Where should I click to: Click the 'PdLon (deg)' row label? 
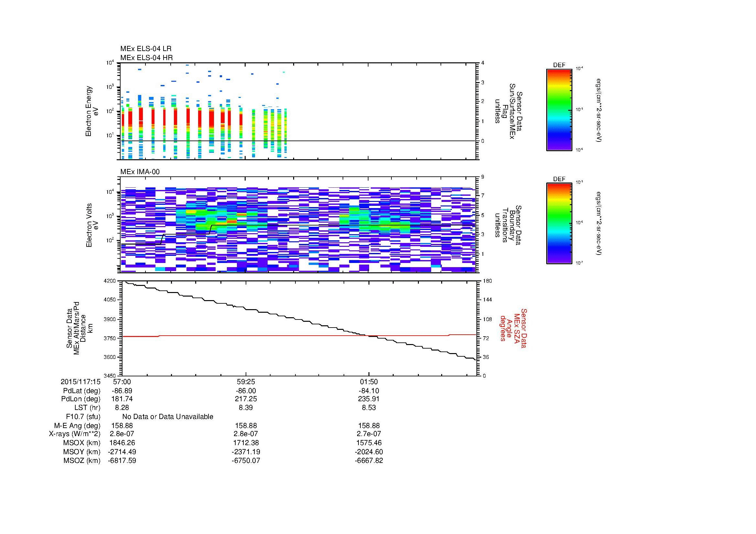click(81, 399)
